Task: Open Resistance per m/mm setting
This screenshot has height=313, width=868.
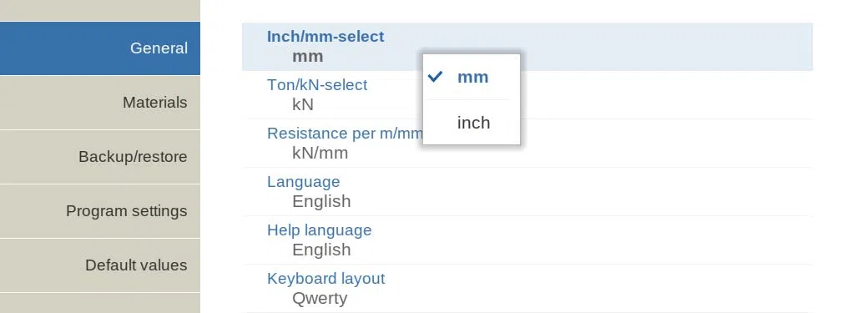Action: pos(527,143)
